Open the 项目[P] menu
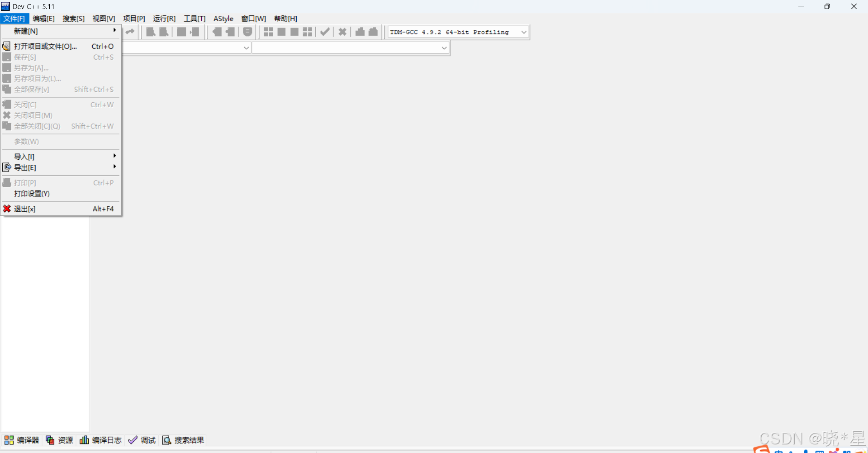Viewport: 868px width, 453px height. pyautogui.click(x=134, y=19)
